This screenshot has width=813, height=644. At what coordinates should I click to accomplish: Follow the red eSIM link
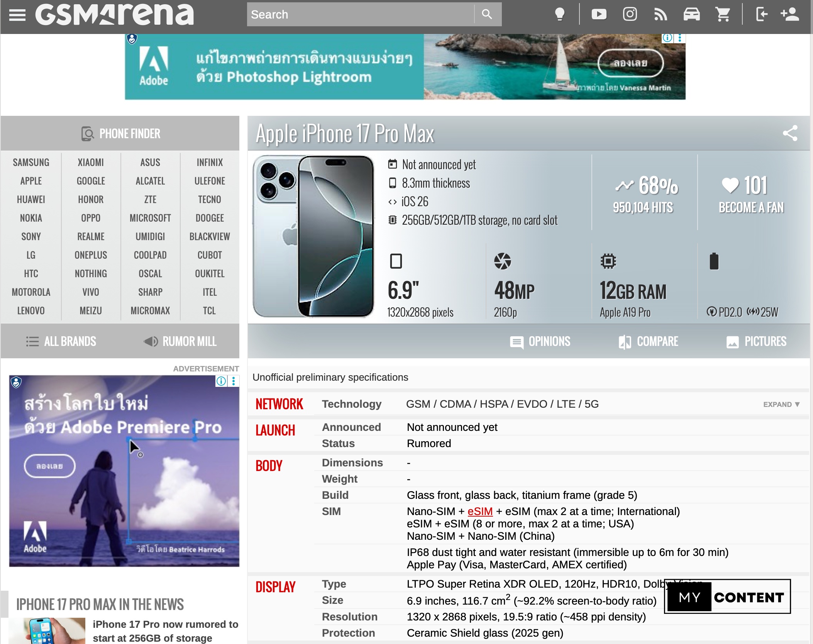coord(480,511)
